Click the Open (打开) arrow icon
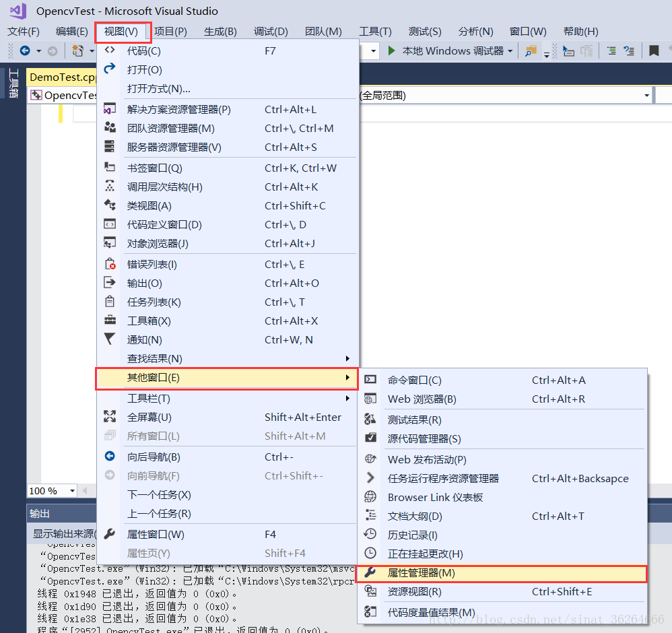Viewport: 672px width, 633px height. point(110,69)
